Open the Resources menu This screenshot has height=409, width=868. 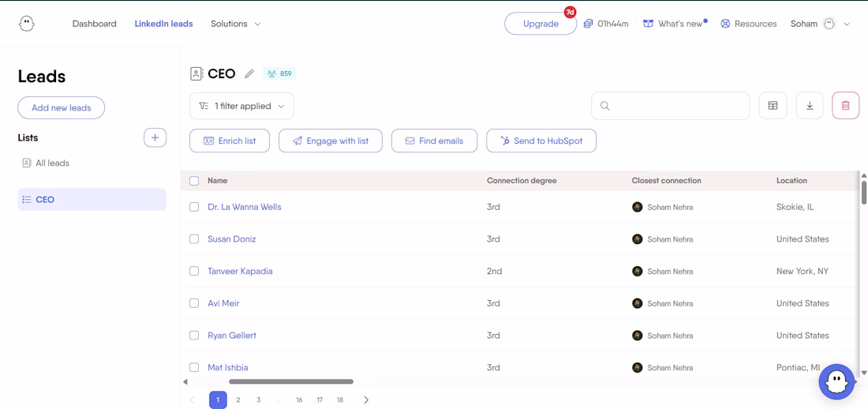point(748,24)
